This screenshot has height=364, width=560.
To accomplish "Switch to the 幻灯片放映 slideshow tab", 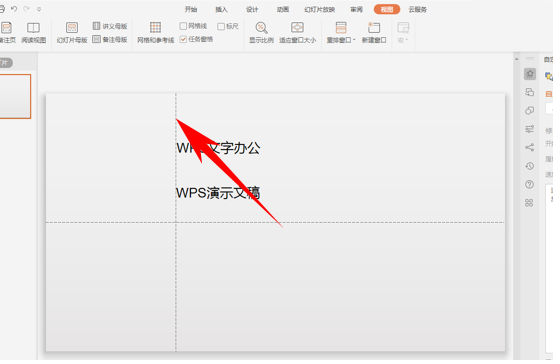I will (x=320, y=9).
